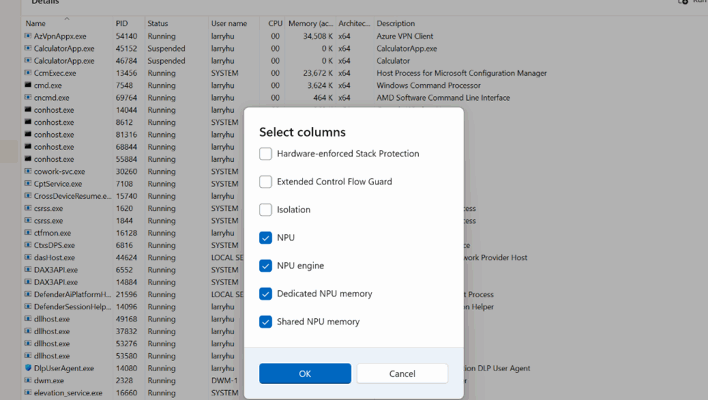Viewport: 708px width, 400px height.
Task: Tick the Isolation checkbox
Action: [266, 210]
